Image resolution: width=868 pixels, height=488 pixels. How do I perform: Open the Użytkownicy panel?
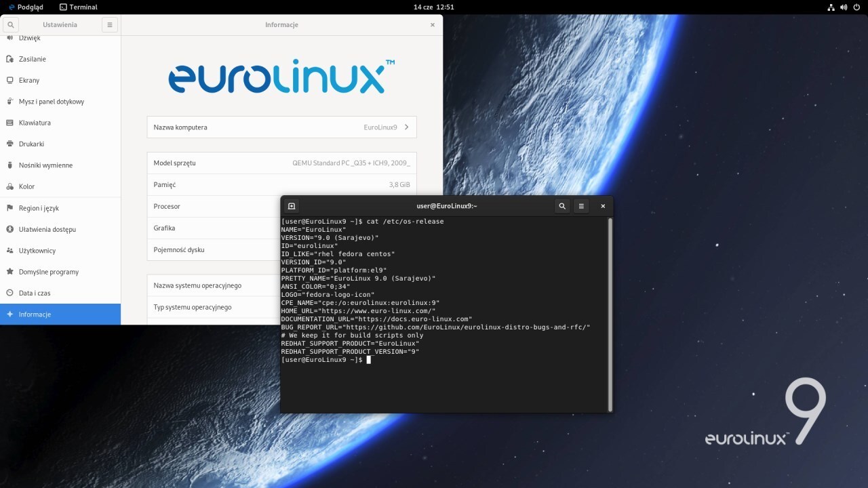(60, 251)
